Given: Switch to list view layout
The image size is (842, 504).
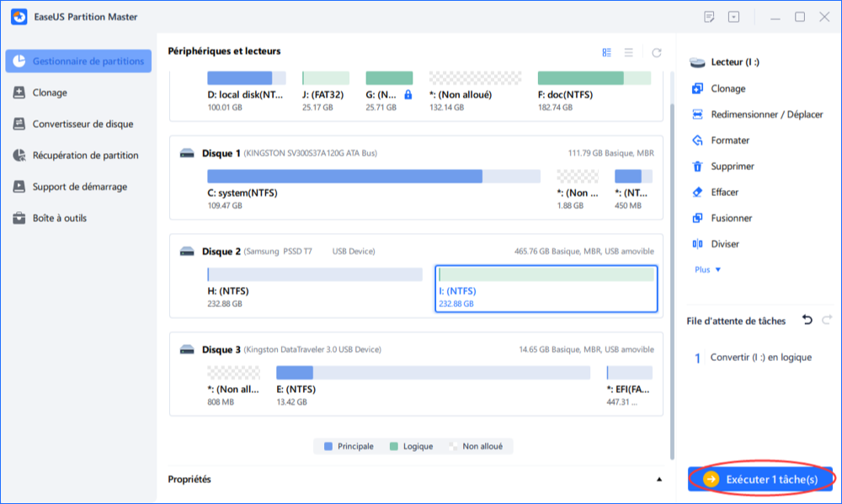Looking at the screenshot, I should coord(628,52).
